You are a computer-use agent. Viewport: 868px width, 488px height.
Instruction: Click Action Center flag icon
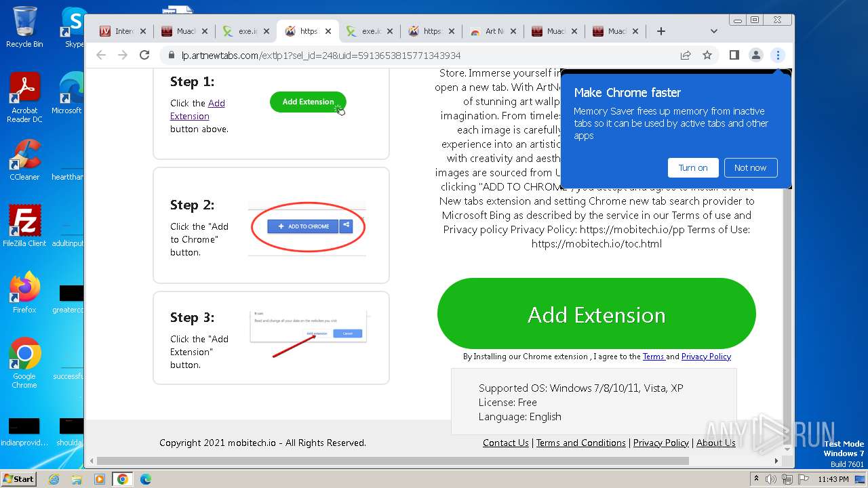click(x=803, y=479)
